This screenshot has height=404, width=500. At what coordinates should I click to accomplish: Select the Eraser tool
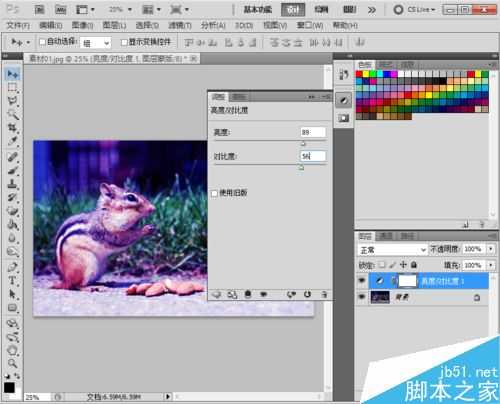tap(13, 211)
